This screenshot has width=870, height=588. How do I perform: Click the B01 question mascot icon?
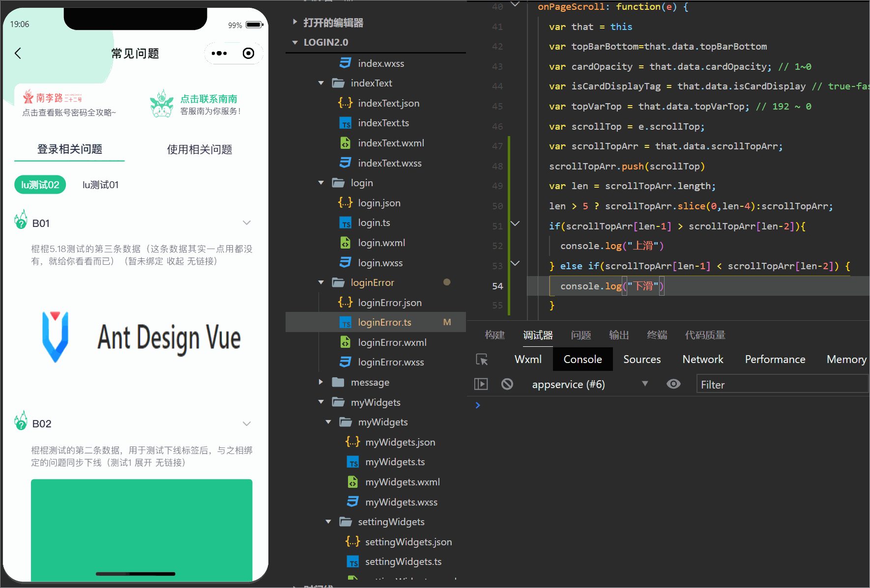(x=21, y=220)
